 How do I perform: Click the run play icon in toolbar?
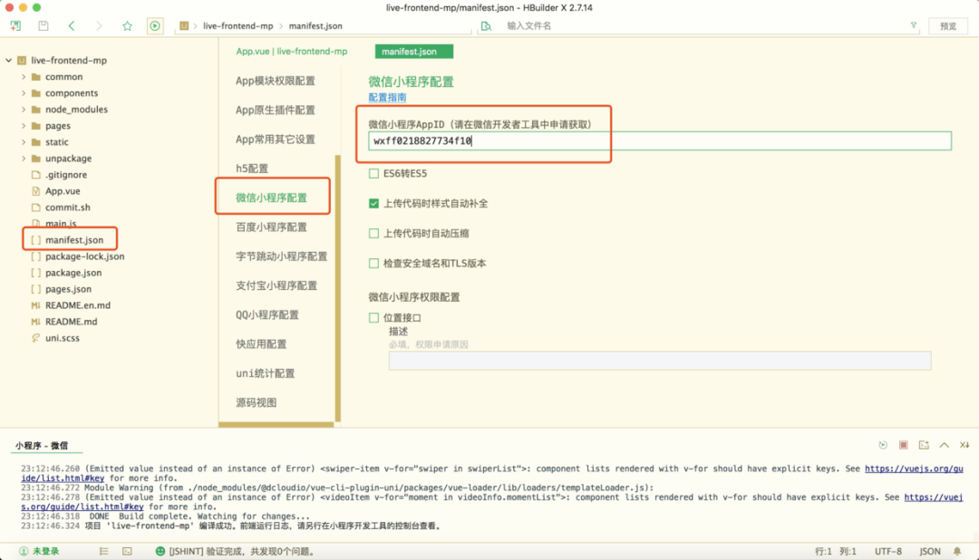click(x=155, y=25)
